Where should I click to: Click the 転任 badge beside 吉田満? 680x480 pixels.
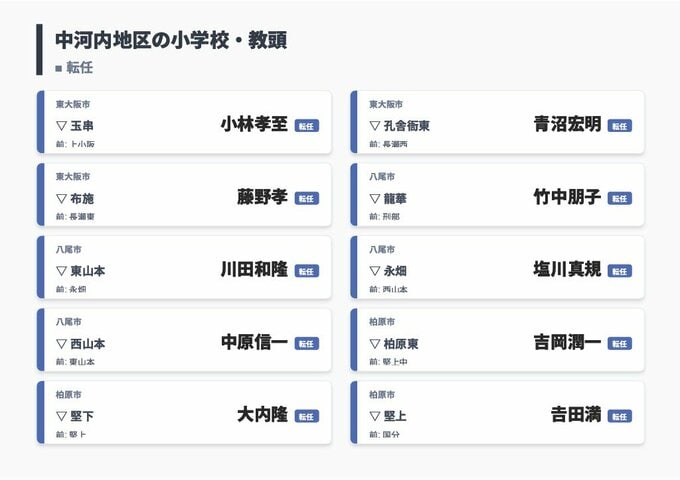click(619, 416)
